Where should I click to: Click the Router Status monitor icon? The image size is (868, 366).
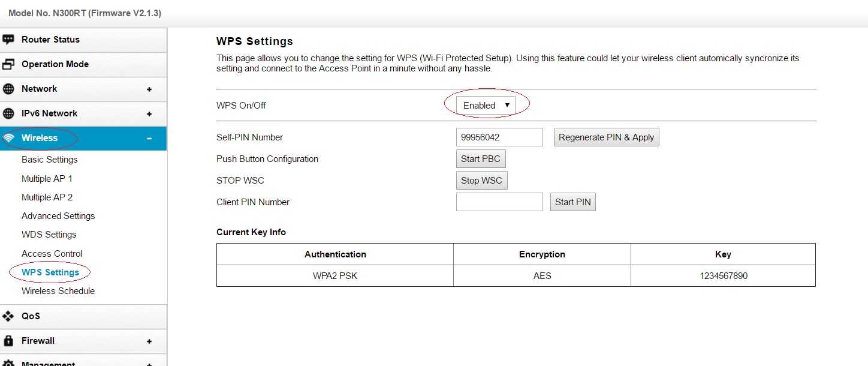coord(8,40)
